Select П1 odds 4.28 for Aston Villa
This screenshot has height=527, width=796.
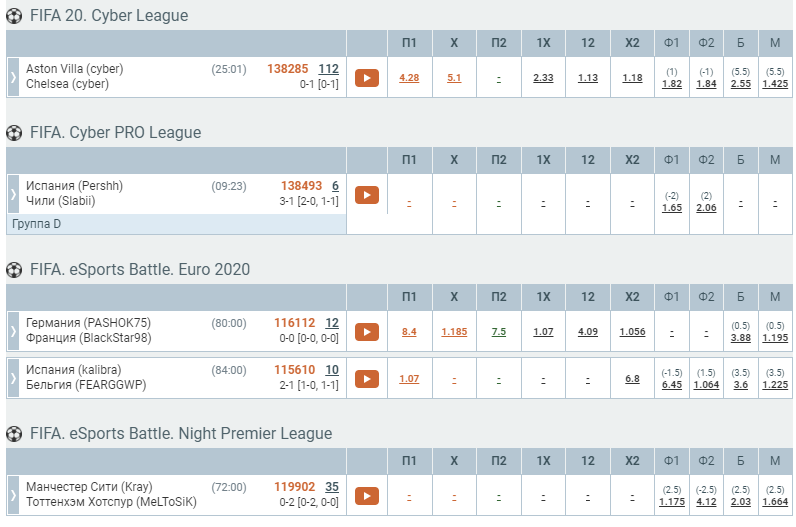pos(409,78)
